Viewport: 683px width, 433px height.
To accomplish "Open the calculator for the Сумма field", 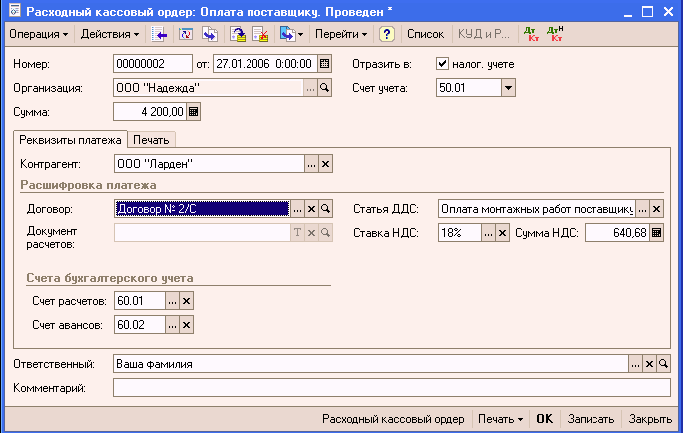I will tap(194, 112).
